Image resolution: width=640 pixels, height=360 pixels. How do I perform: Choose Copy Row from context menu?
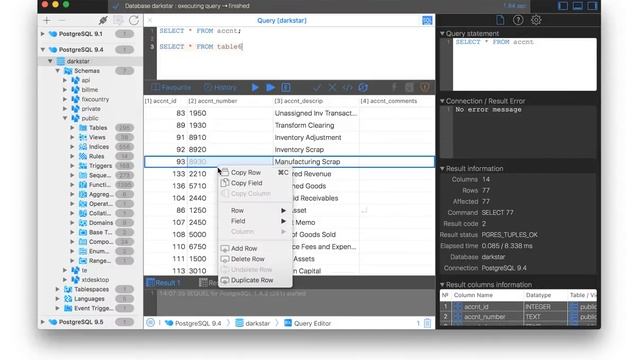tap(255, 173)
